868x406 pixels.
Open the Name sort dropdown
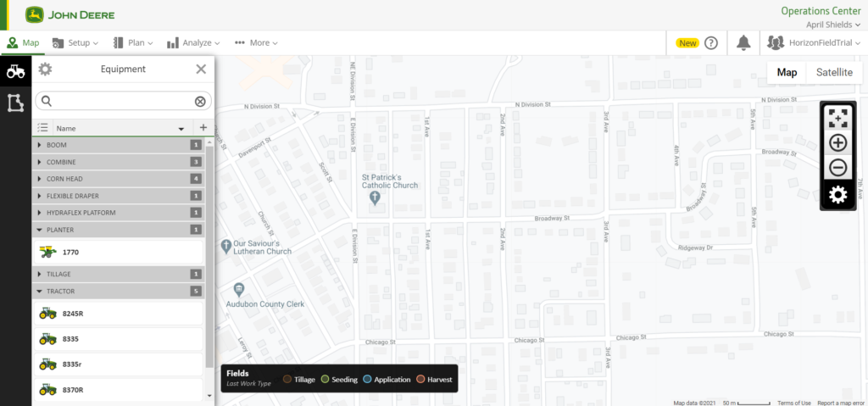point(181,129)
